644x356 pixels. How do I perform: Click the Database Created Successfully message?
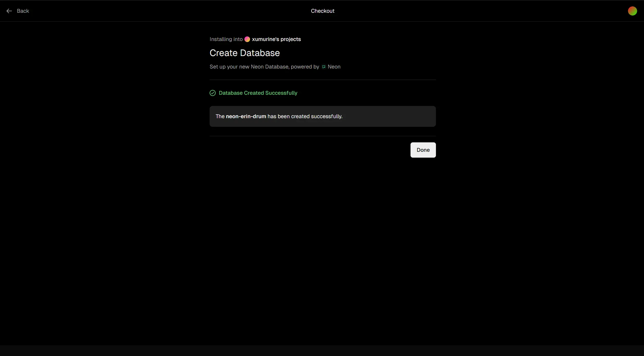coord(258,93)
